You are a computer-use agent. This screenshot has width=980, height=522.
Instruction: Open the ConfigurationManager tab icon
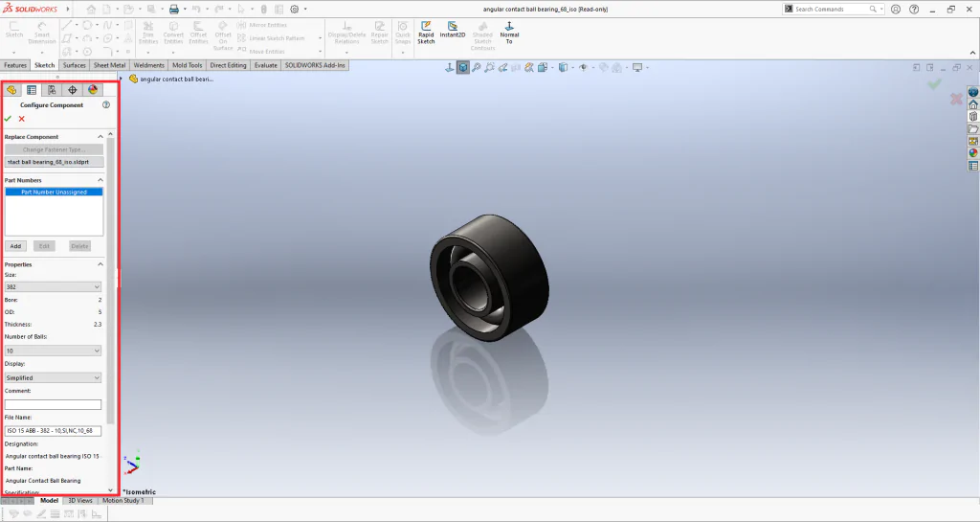point(52,90)
